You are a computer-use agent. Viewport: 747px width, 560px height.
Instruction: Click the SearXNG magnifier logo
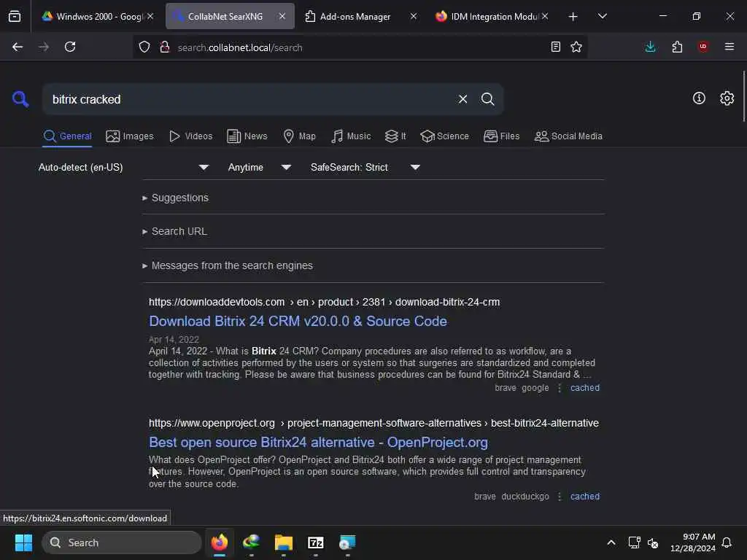coord(20,99)
